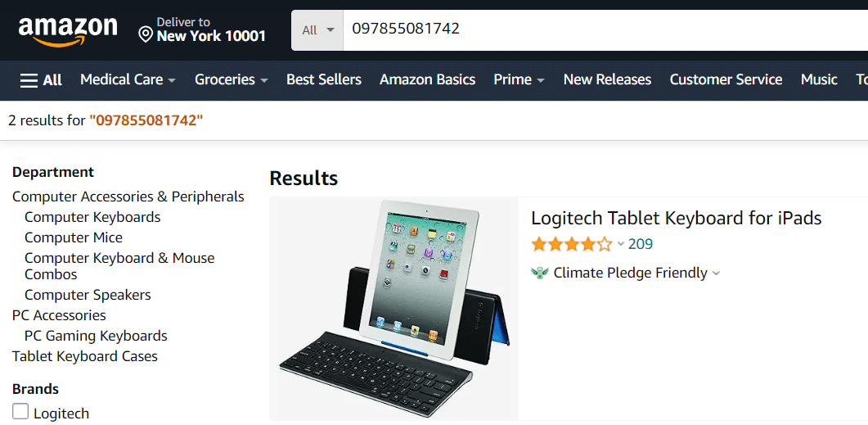
Task: Open the All departments search dropdown
Action: [317, 30]
